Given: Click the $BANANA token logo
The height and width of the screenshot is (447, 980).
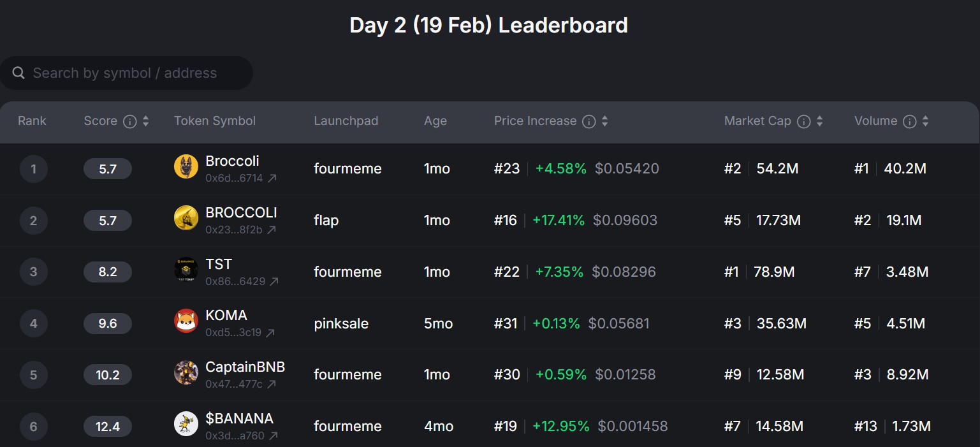Looking at the screenshot, I should tap(186, 424).
